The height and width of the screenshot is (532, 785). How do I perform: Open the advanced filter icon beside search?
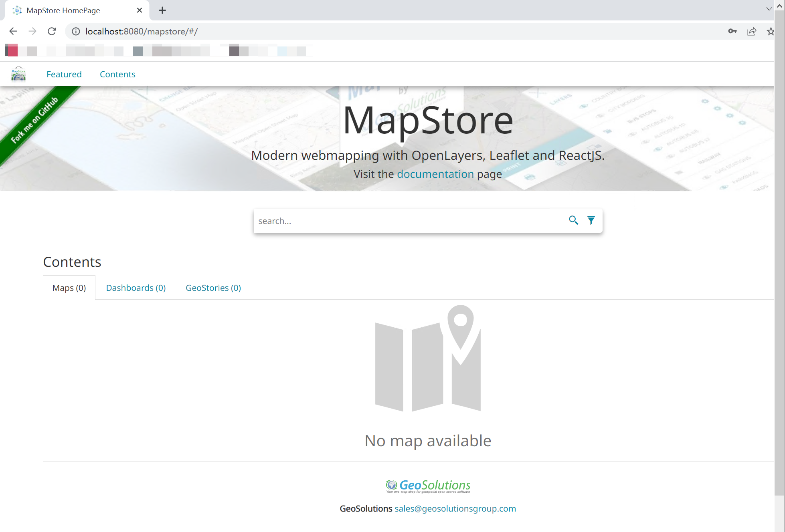(x=591, y=220)
